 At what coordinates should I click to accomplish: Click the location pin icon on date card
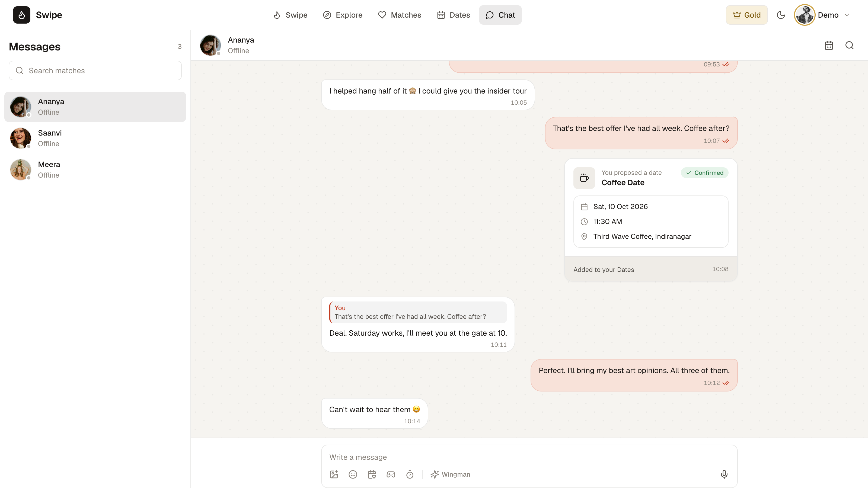pos(584,236)
